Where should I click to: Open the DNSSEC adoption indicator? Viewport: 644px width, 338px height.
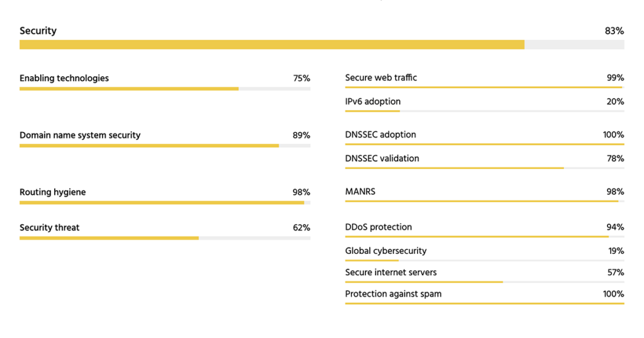click(x=380, y=135)
